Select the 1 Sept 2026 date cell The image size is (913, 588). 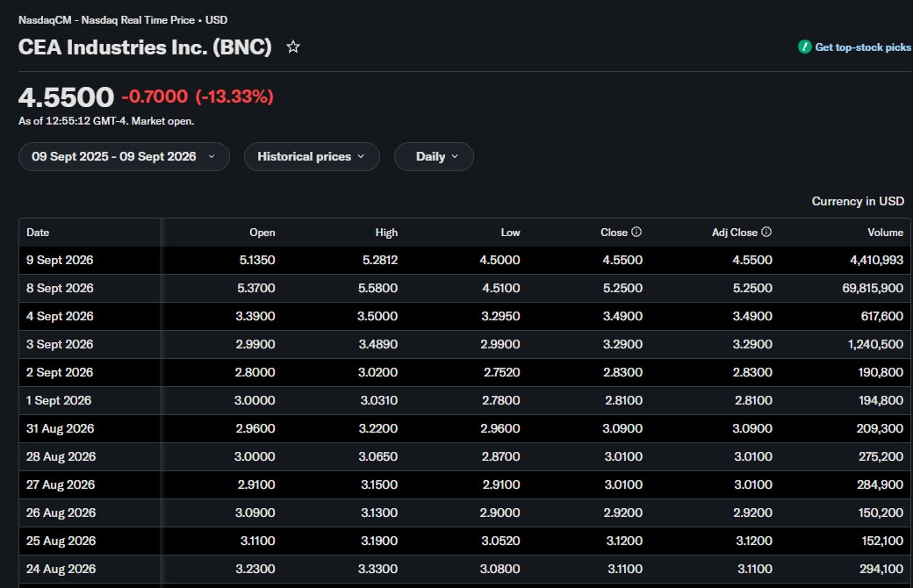click(x=58, y=400)
